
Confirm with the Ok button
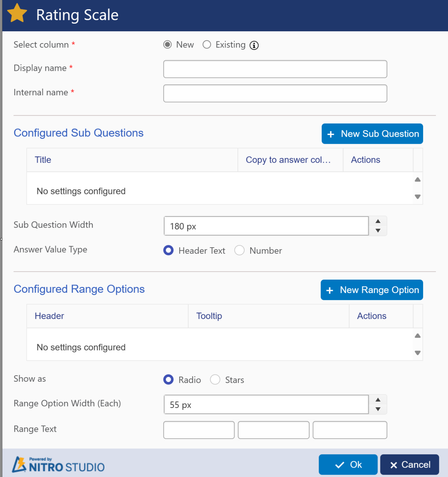(x=348, y=465)
